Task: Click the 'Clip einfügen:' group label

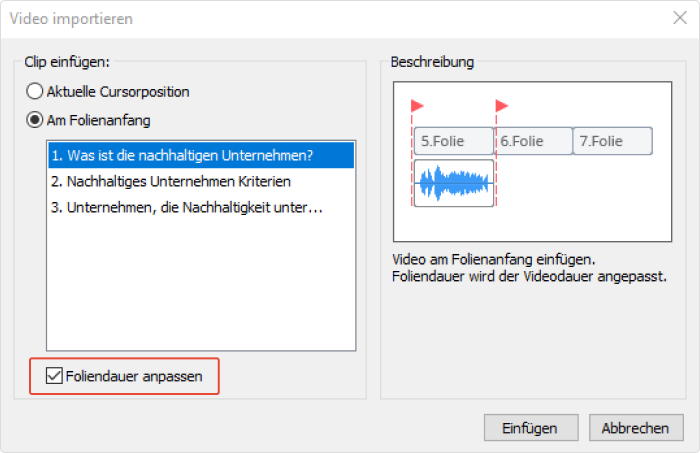Action: [67, 62]
